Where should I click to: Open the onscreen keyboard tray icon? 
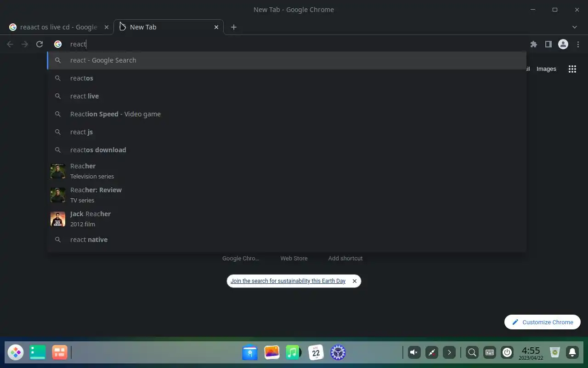coord(490,353)
